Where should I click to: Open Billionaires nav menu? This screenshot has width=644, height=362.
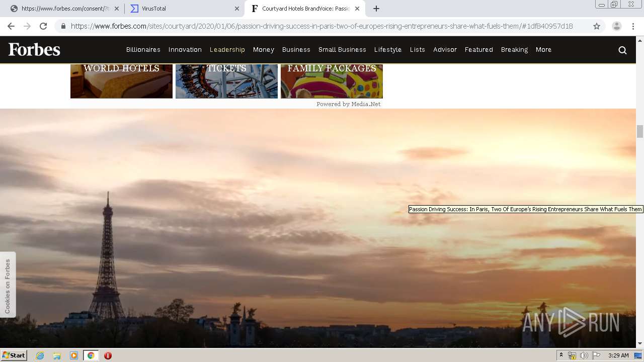[x=143, y=50]
